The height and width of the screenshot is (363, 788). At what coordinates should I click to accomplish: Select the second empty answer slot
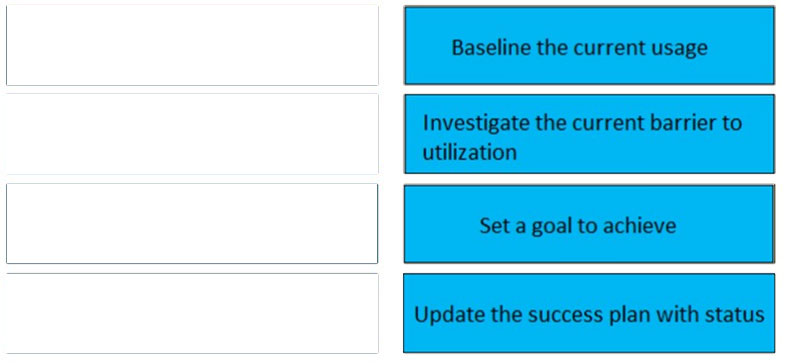[192, 134]
